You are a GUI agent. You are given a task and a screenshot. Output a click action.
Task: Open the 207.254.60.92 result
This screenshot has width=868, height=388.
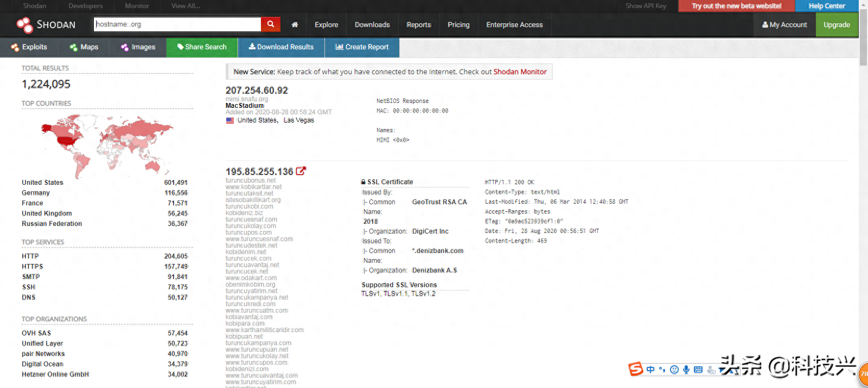tap(257, 90)
